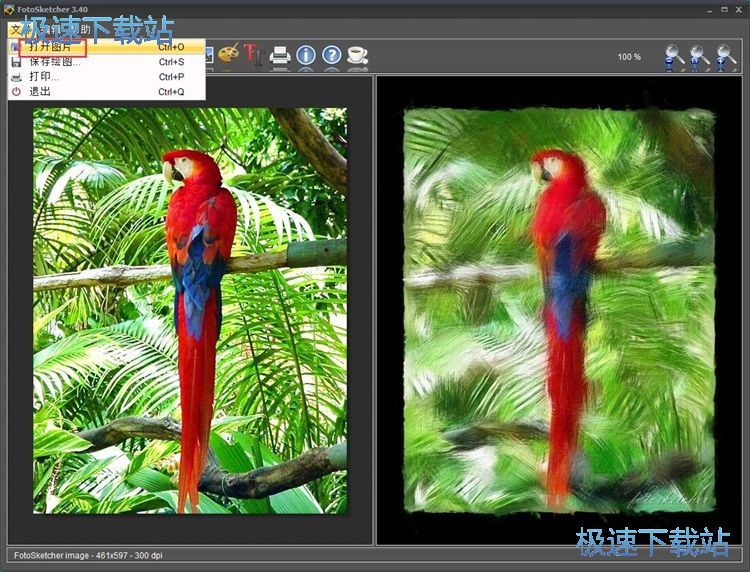Click the coffee cup donate icon
750x572 pixels.
pyautogui.click(x=357, y=55)
